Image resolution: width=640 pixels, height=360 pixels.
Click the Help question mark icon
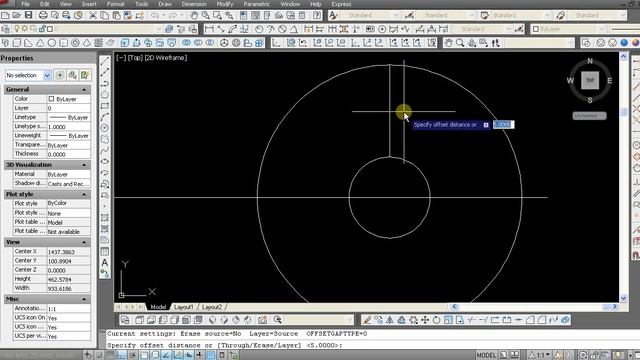(x=317, y=16)
